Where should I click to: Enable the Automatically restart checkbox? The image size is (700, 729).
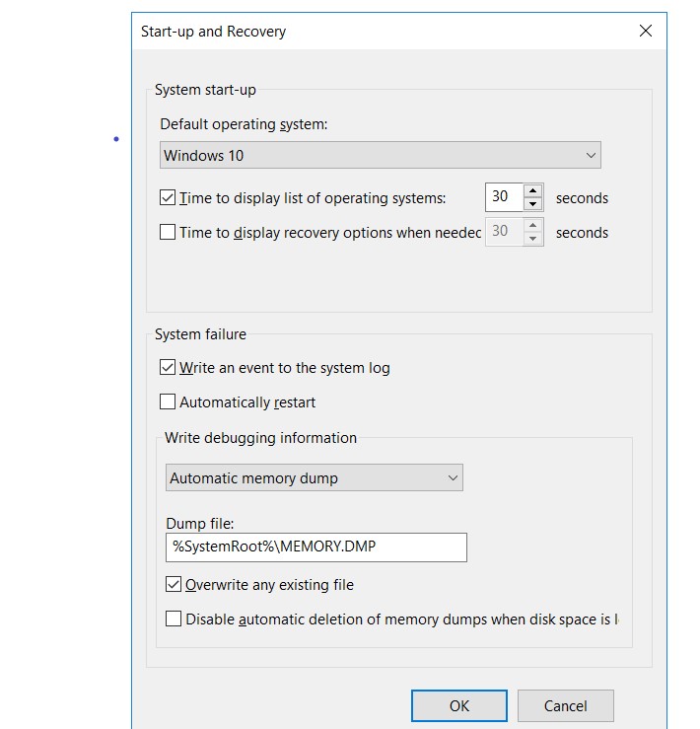click(x=168, y=401)
